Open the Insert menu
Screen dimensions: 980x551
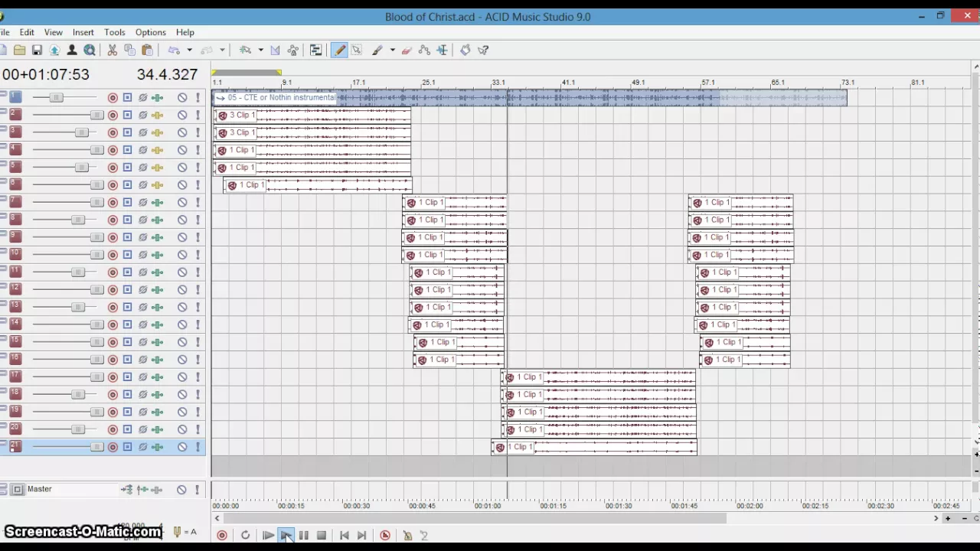(x=83, y=32)
